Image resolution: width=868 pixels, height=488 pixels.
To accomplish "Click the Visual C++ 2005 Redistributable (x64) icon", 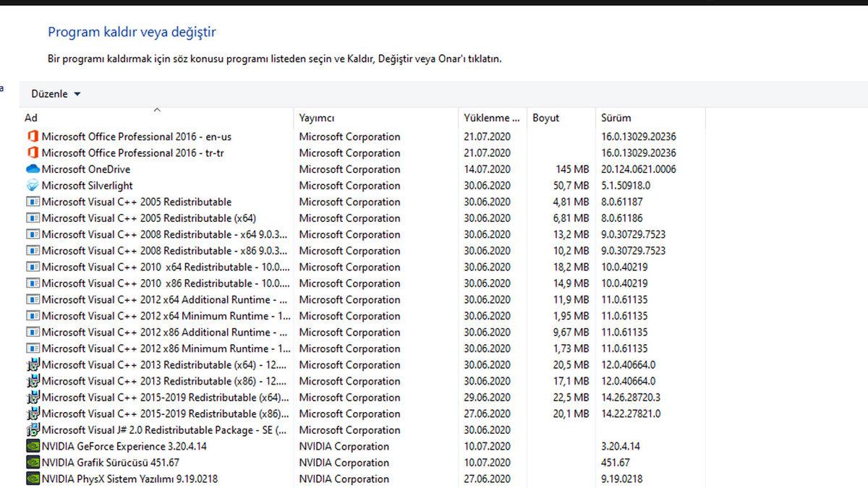I will (33, 218).
